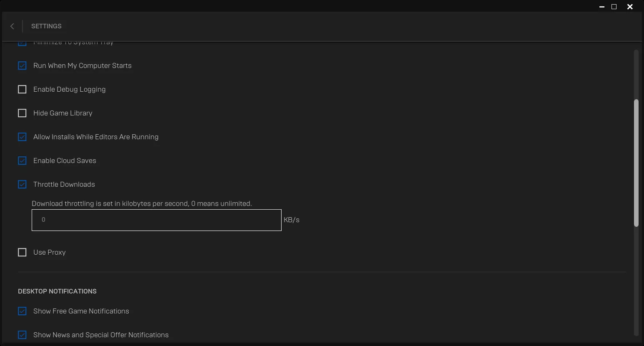Click the DESKTOP NOTIFICATIONS section header
Image resolution: width=644 pixels, height=346 pixels.
click(x=57, y=291)
